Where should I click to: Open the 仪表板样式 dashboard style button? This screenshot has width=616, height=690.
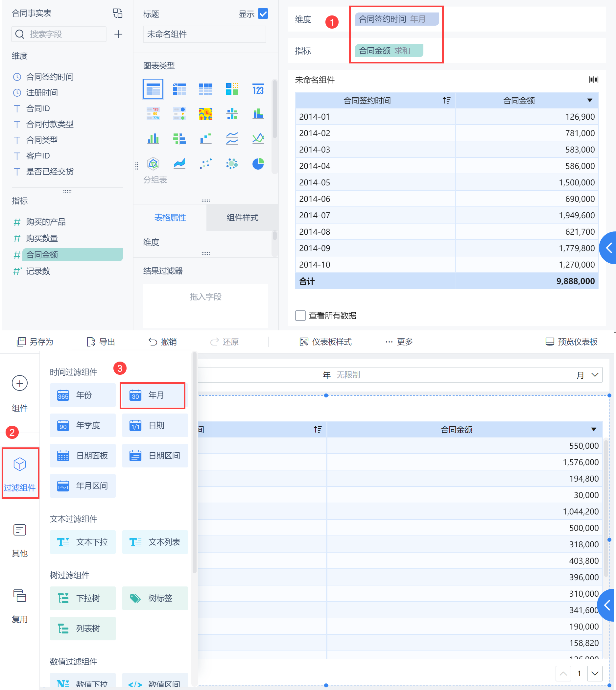325,342
